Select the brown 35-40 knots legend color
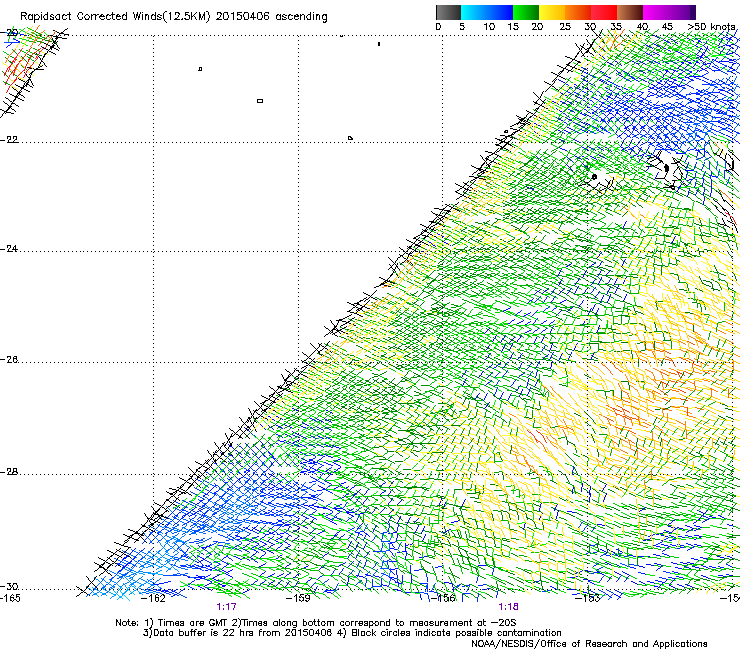 (630, 12)
